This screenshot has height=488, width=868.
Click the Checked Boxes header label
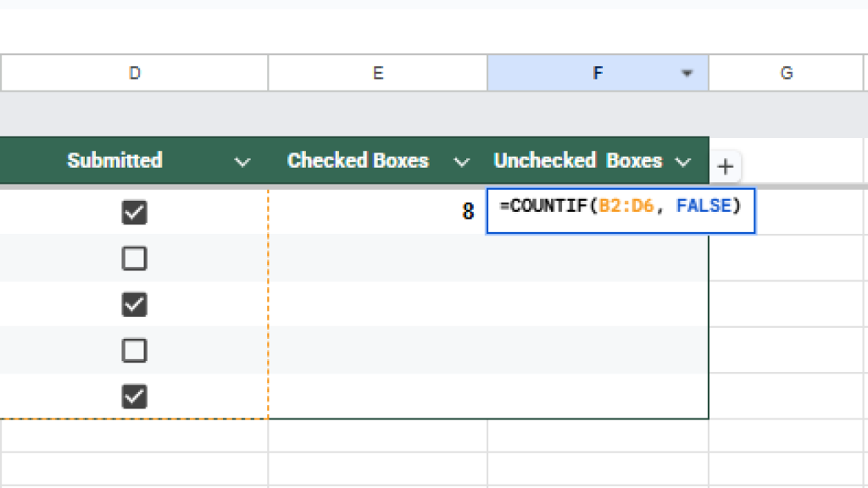point(358,161)
